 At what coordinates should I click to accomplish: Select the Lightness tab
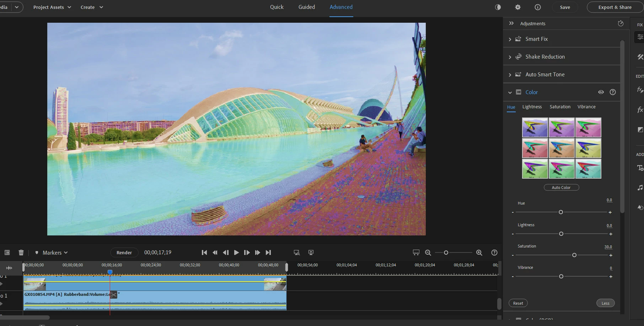532,107
